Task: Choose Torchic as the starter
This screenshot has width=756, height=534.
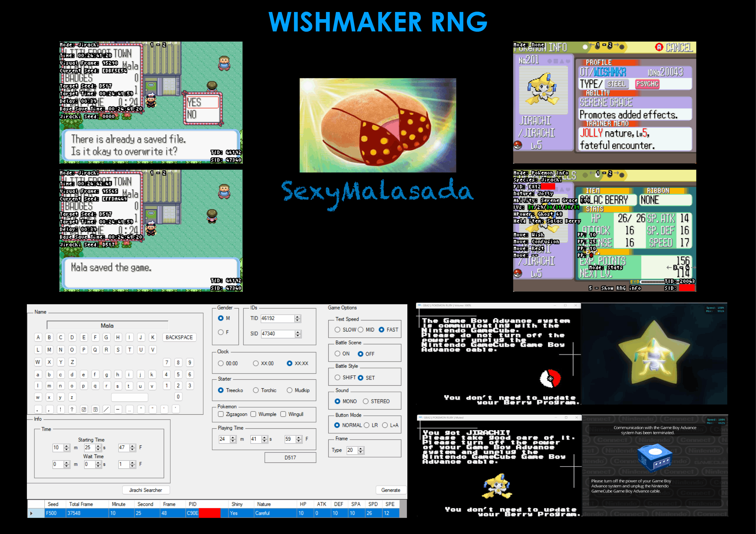Action: 256,390
